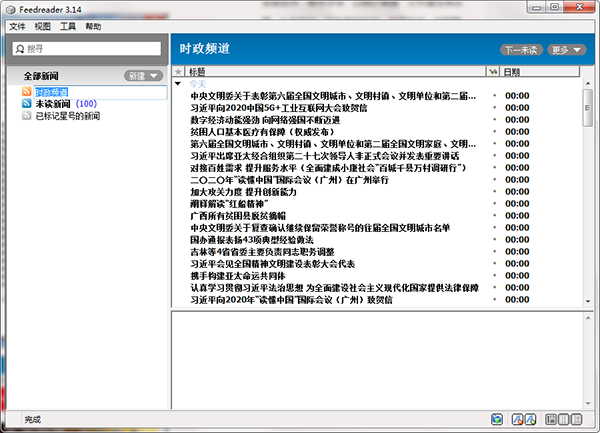This screenshot has height=433, width=600.
Task: Click the orange RSS icon for 时政频道 feed
Action: point(26,92)
